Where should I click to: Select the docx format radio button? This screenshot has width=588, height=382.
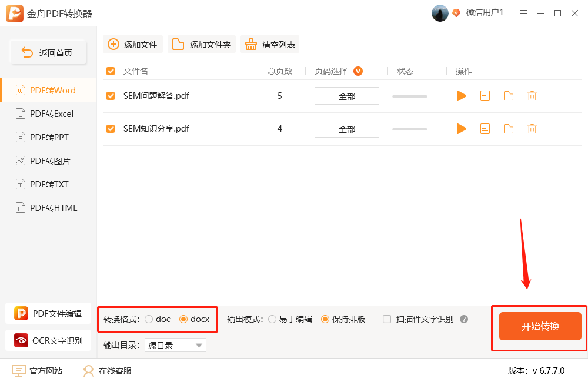183,319
